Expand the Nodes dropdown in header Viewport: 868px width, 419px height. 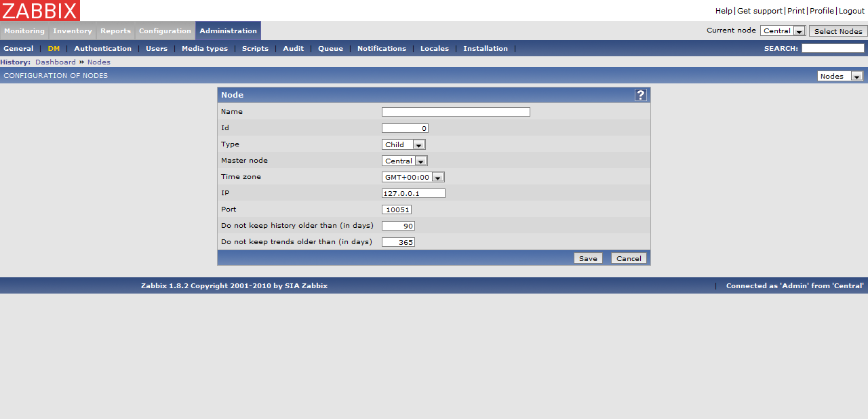point(840,76)
